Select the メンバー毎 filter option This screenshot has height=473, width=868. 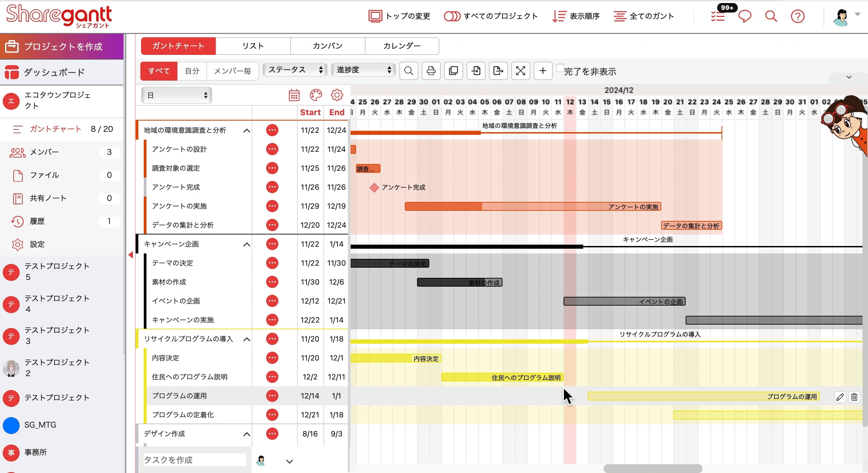point(233,71)
